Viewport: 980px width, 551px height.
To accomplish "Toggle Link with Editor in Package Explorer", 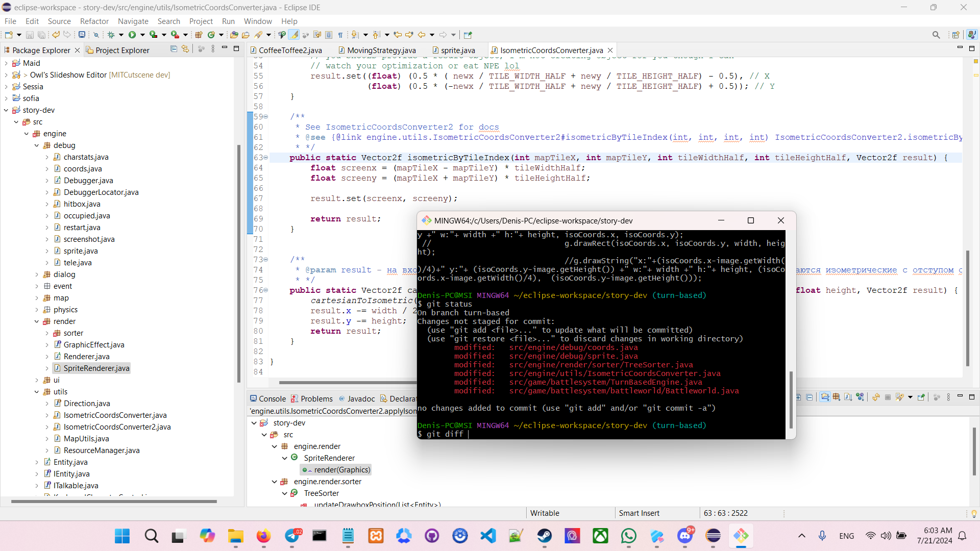I will tap(185, 49).
